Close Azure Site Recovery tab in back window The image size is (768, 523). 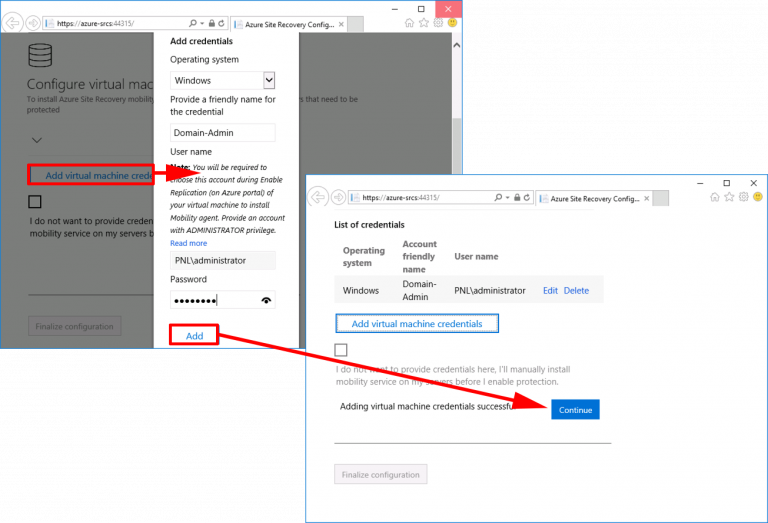click(341, 24)
